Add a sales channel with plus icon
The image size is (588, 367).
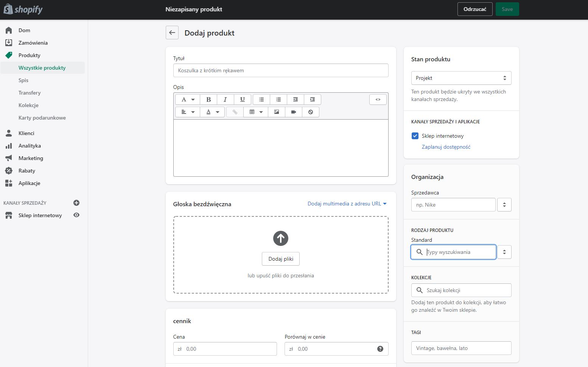pyautogui.click(x=76, y=203)
